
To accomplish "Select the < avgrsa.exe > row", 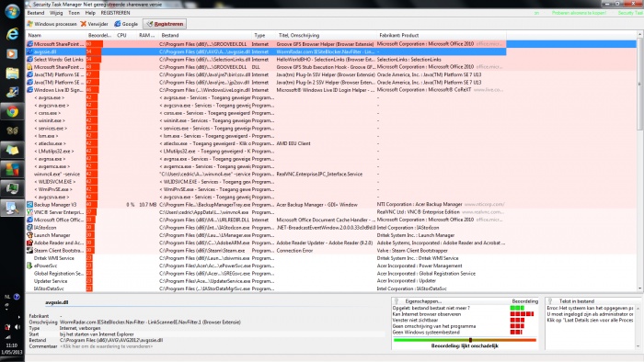I will point(266,97).
